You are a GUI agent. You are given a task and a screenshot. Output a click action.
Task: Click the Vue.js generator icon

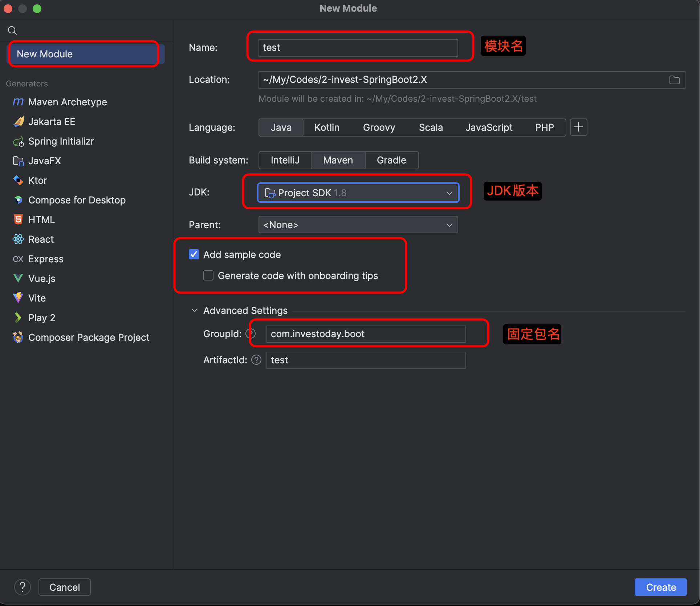18,279
